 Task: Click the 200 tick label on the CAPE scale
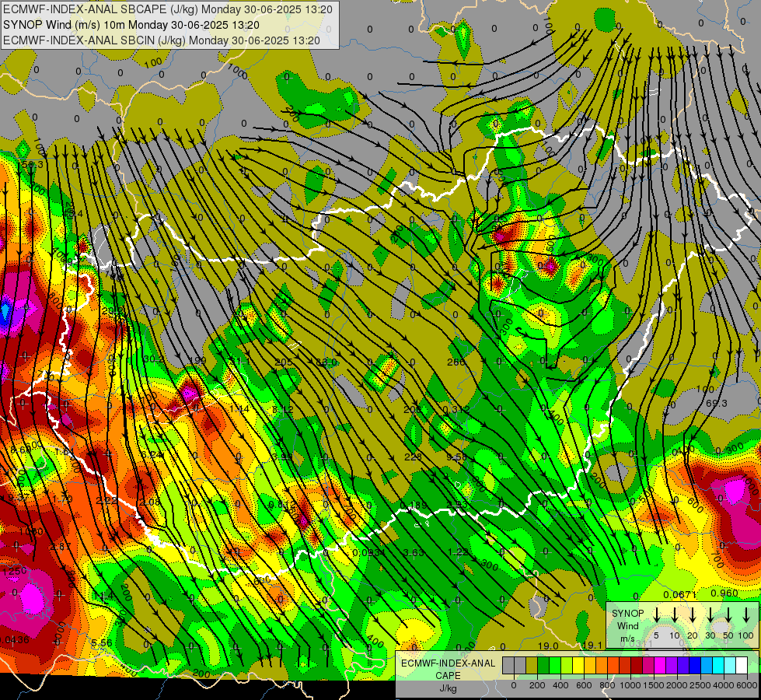tap(537, 685)
